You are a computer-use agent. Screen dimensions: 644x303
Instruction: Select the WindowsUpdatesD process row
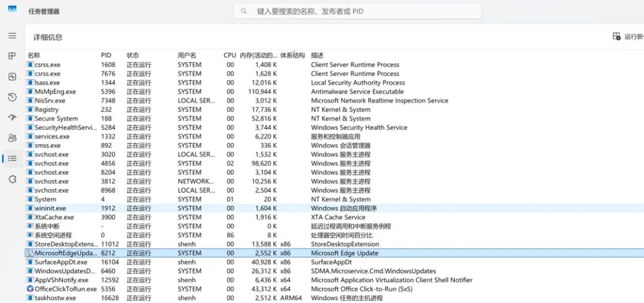(x=335, y=271)
